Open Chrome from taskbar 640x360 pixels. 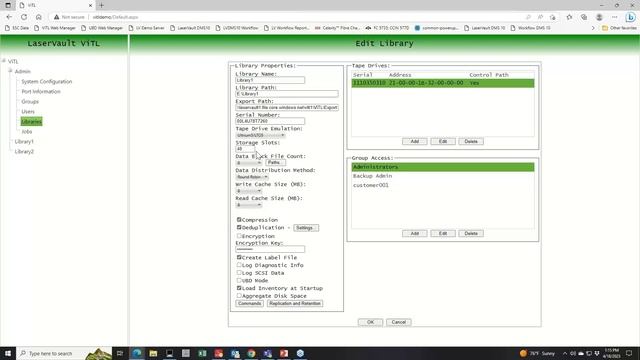[251, 353]
